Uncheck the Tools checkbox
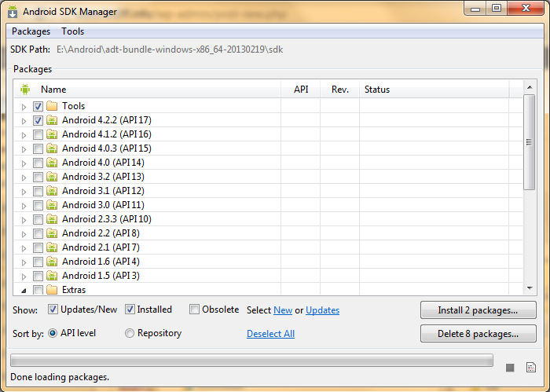The image size is (550, 392). tap(38, 106)
